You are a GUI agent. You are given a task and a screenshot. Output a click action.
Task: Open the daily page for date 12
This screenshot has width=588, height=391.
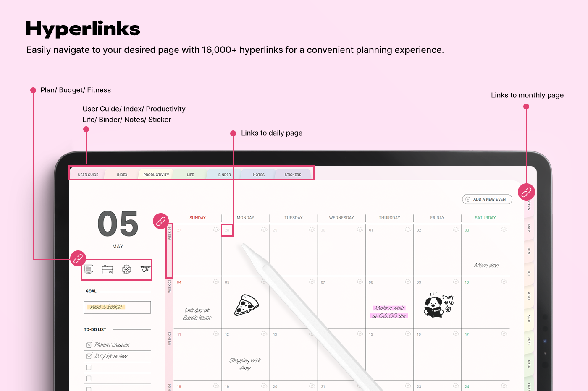(227, 334)
